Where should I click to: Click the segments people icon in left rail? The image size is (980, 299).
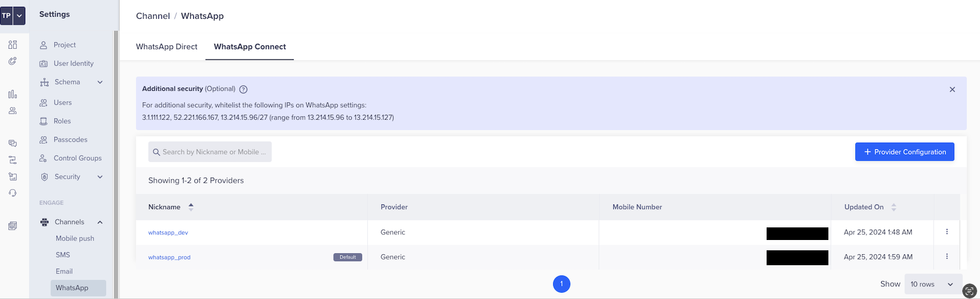tap(13, 111)
